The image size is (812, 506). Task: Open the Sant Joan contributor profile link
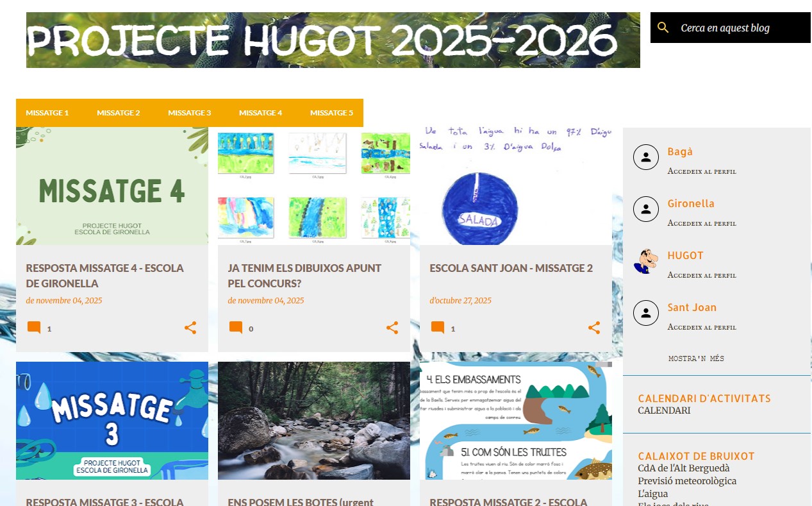(x=692, y=307)
